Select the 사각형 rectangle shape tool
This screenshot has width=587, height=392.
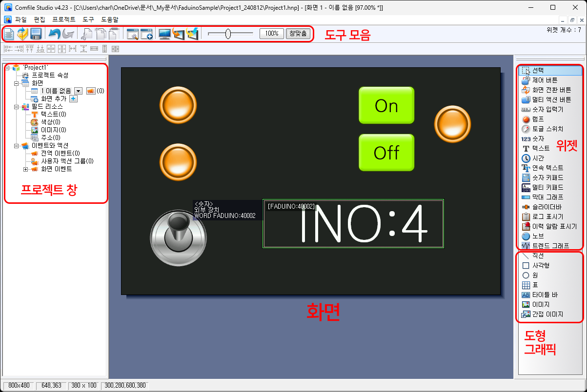pos(541,265)
